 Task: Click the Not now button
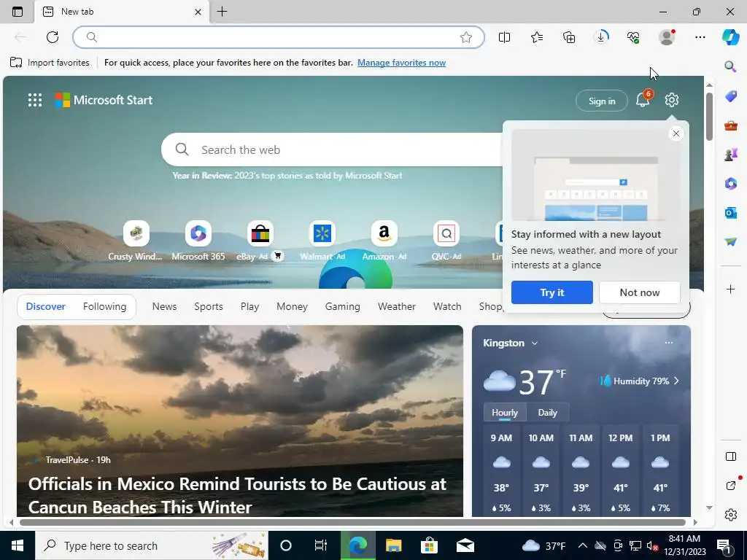point(639,292)
